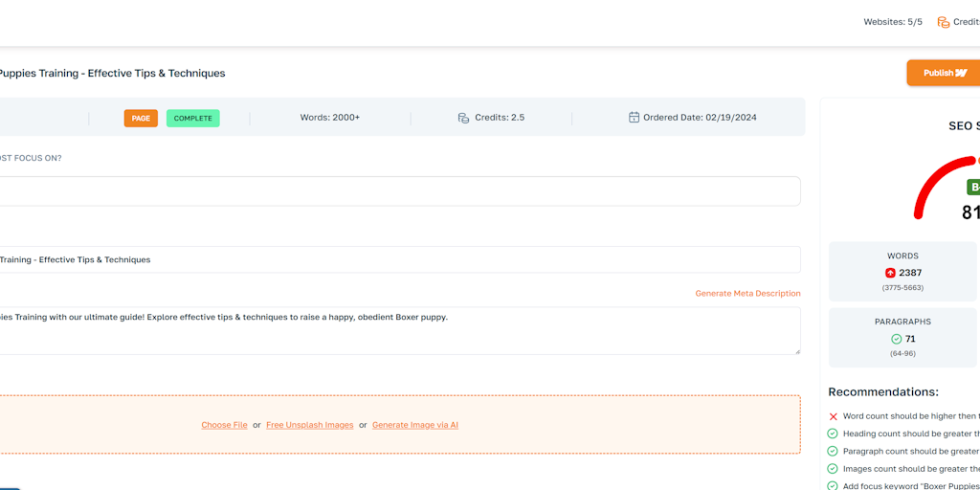Click the green COMPLETE status badge
Screen dimensions: 980x490
(x=192, y=119)
